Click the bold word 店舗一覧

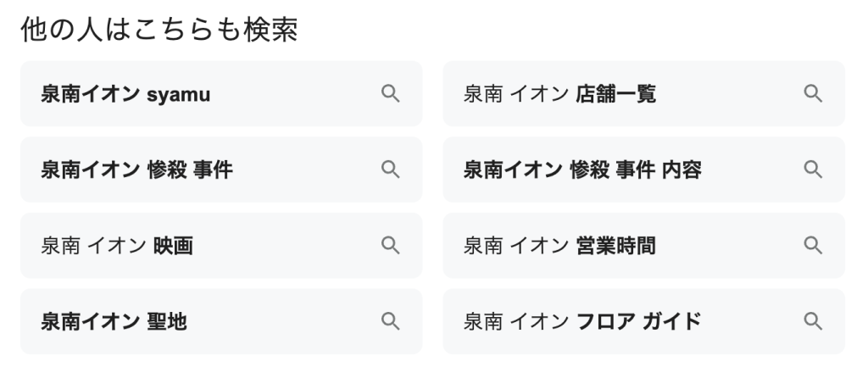click(615, 94)
